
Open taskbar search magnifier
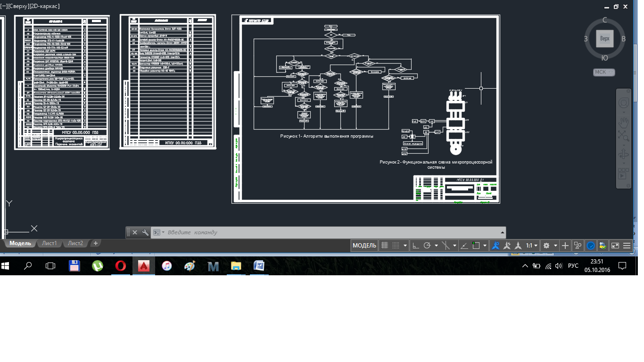(28, 266)
